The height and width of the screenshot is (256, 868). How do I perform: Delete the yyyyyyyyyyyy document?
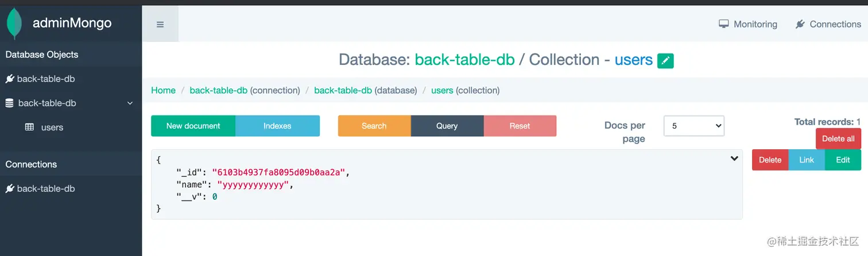tap(770, 160)
